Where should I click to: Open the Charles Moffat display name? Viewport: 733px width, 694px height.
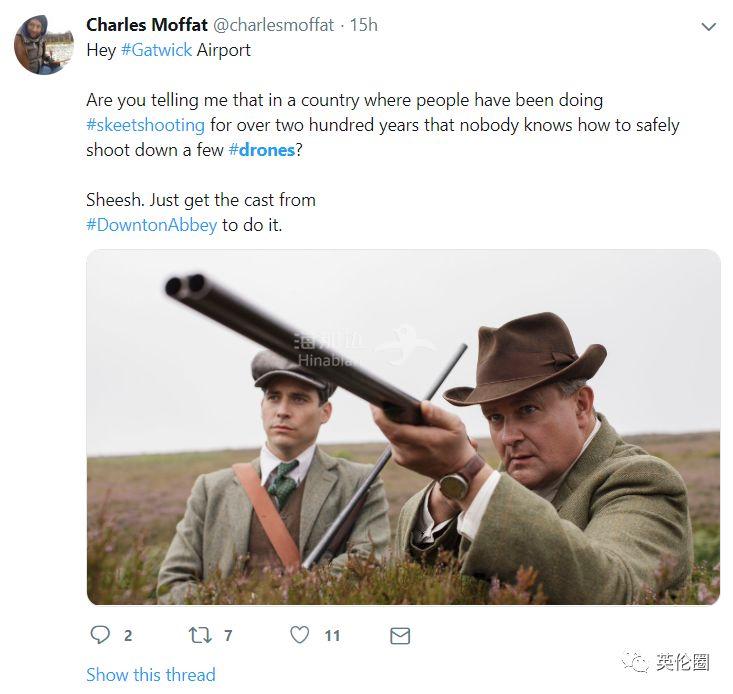click(x=147, y=25)
